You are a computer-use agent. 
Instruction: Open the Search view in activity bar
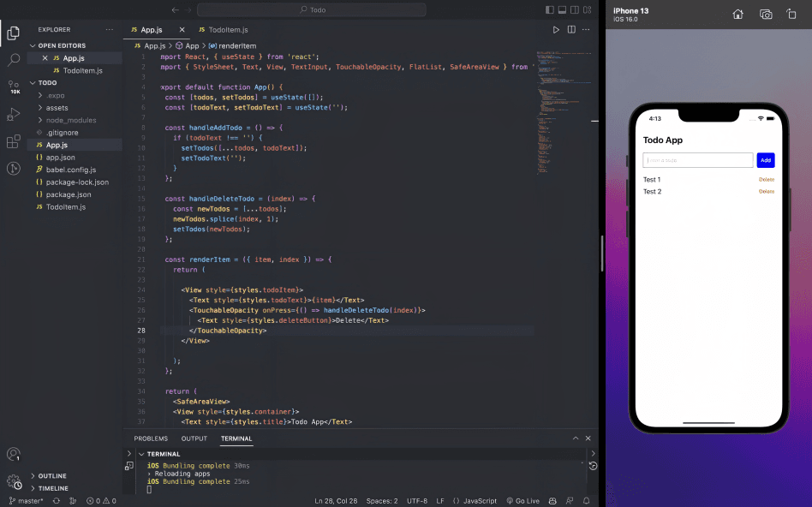coord(13,61)
